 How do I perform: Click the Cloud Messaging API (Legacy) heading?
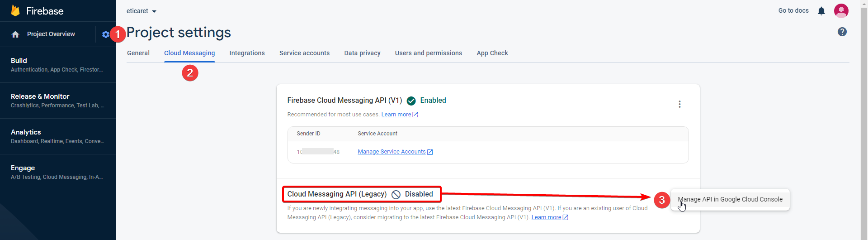337,194
